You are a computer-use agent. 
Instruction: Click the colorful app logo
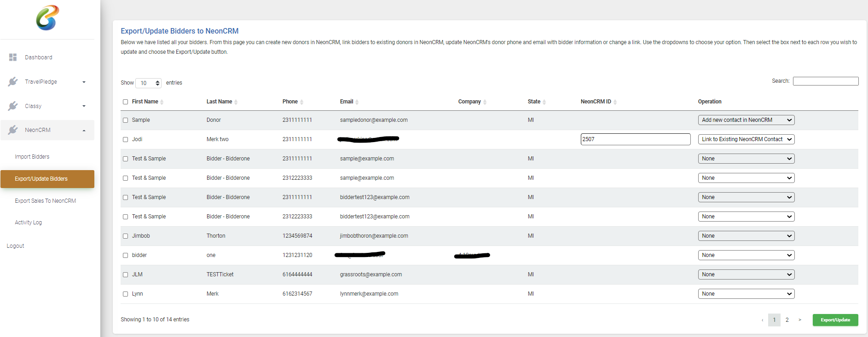pyautogui.click(x=48, y=18)
